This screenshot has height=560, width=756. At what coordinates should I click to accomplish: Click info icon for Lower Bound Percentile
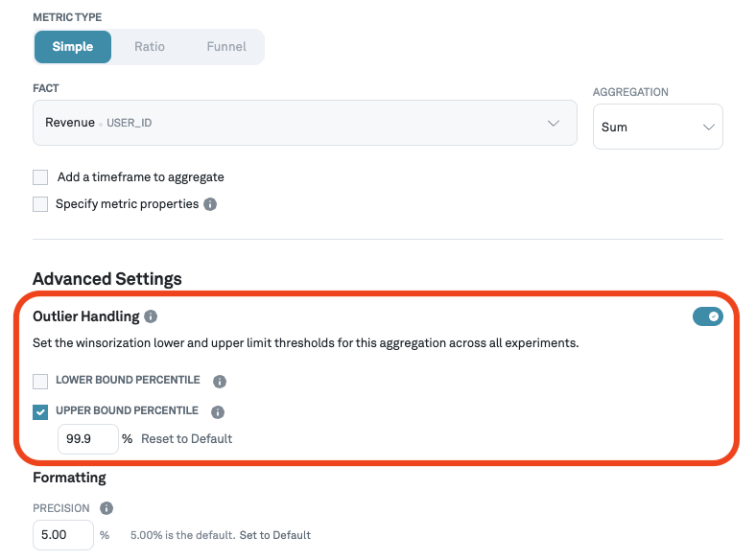pos(219,382)
